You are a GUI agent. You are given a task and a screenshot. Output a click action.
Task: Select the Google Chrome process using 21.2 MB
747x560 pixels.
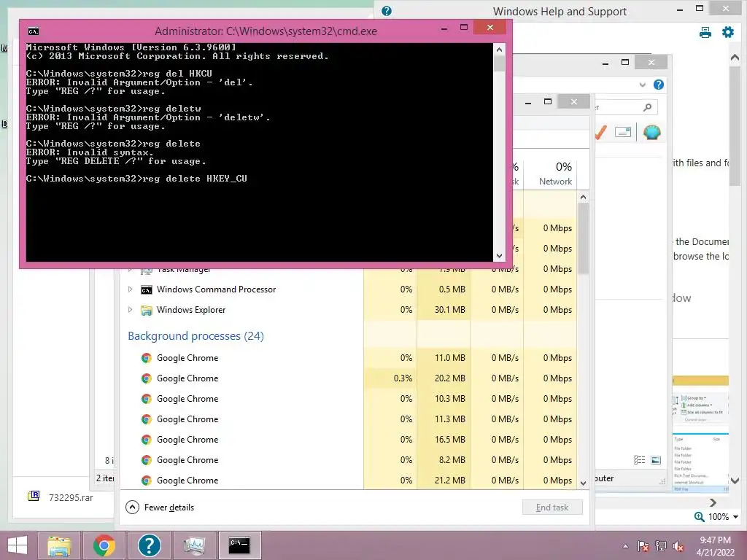(349, 480)
